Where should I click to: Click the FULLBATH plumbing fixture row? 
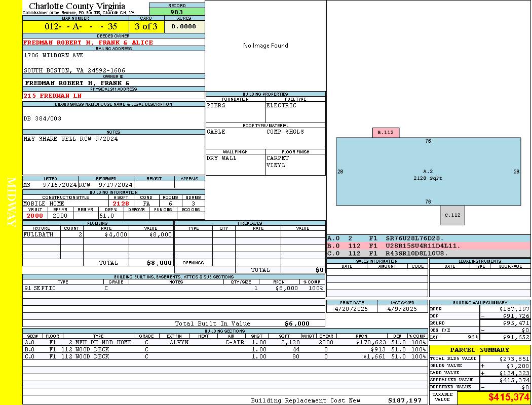[98, 234]
